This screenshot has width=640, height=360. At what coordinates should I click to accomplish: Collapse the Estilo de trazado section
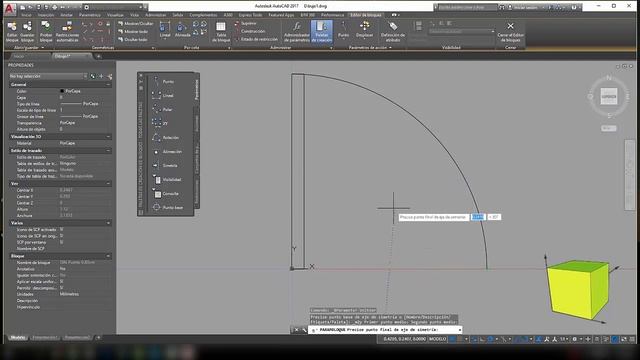click(x=108, y=151)
